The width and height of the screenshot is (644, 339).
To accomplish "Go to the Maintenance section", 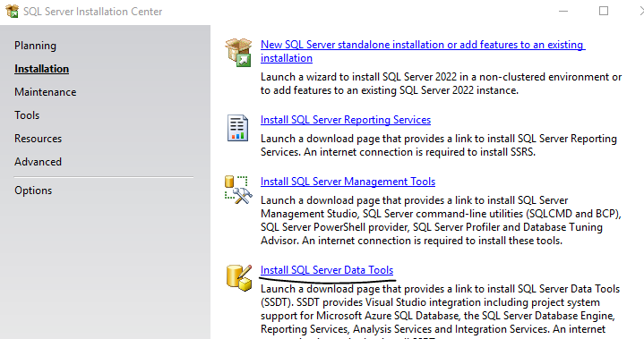I will point(45,92).
